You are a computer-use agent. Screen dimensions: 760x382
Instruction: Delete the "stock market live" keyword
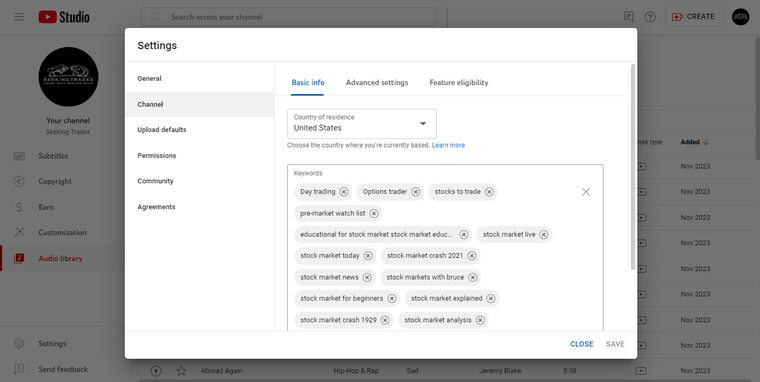tap(544, 235)
